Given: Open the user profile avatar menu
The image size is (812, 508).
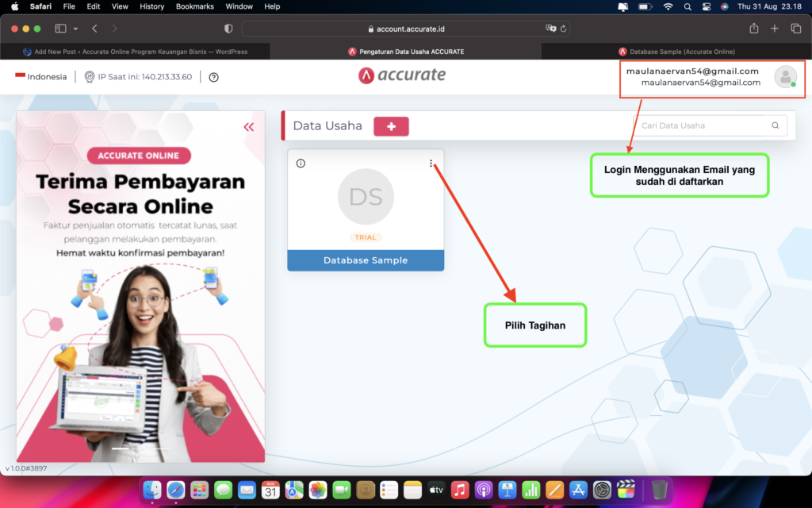Looking at the screenshot, I should coord(785,77).
